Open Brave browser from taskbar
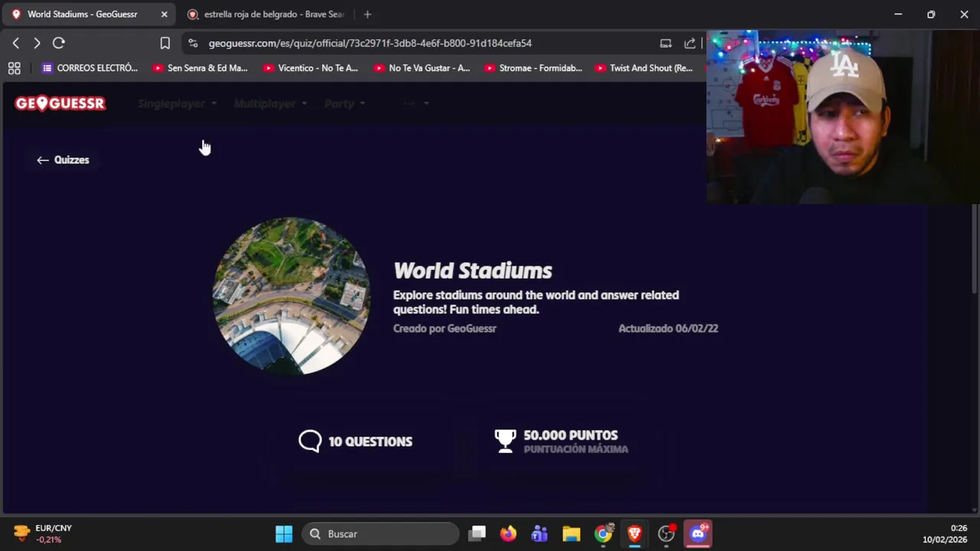Viewport: 980px width, 551px height. click(635, 533)
